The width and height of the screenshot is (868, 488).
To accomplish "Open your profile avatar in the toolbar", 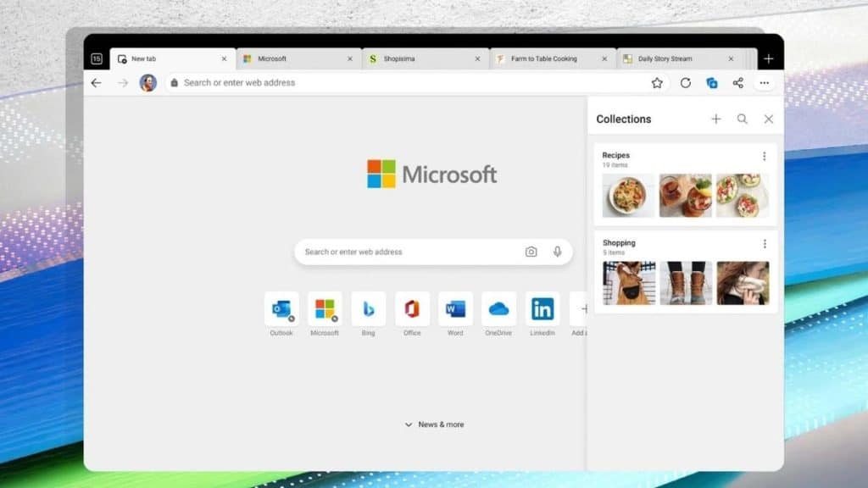I will click(x=148, y=82).
